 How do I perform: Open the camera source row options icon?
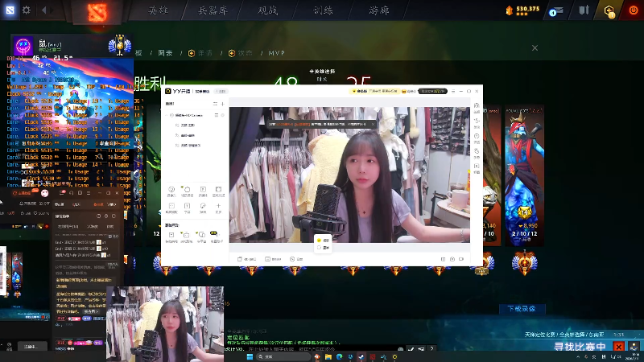(217, 115)
